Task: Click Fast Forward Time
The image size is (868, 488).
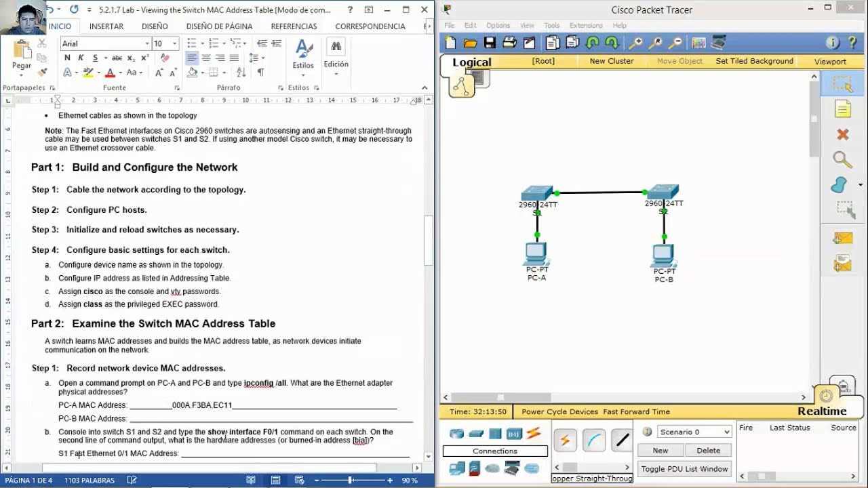Action: [636, 411]
